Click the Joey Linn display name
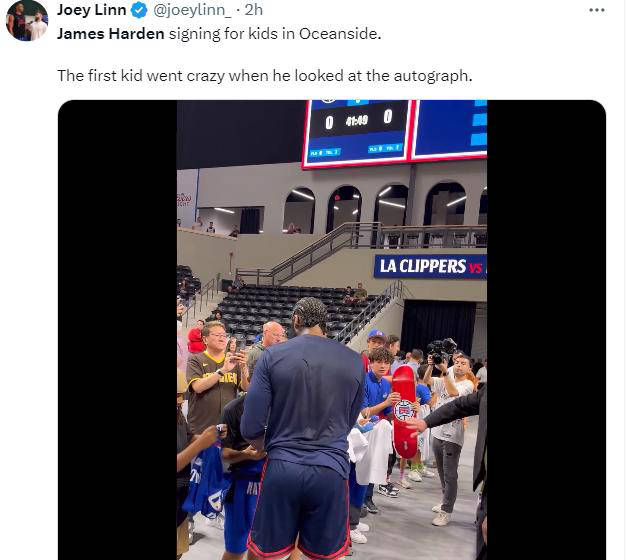 coord(92,10)
